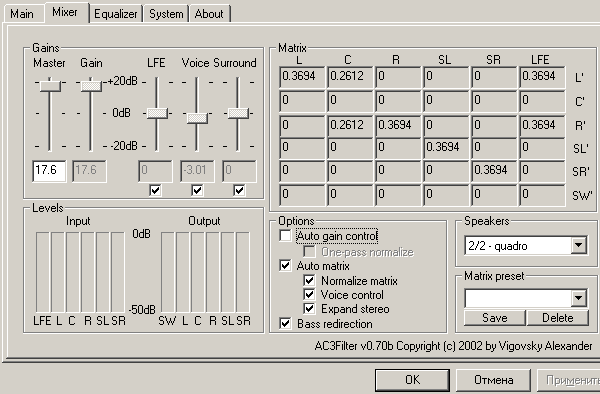Uncheck Expand stereo option
This screenshot has width=600, height=394.
(309, 309)
